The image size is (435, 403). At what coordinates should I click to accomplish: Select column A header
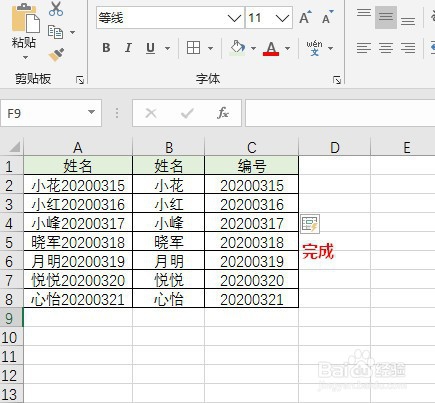click(78, 147)
